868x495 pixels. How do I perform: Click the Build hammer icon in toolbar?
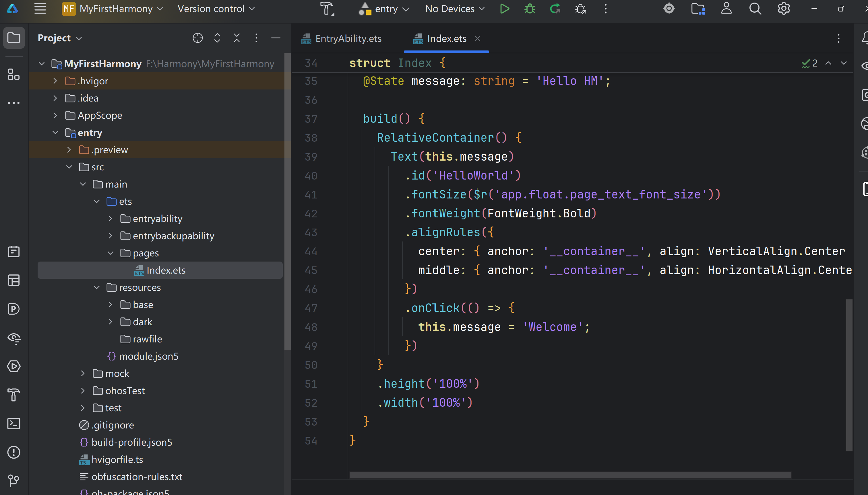pos(327,9)
